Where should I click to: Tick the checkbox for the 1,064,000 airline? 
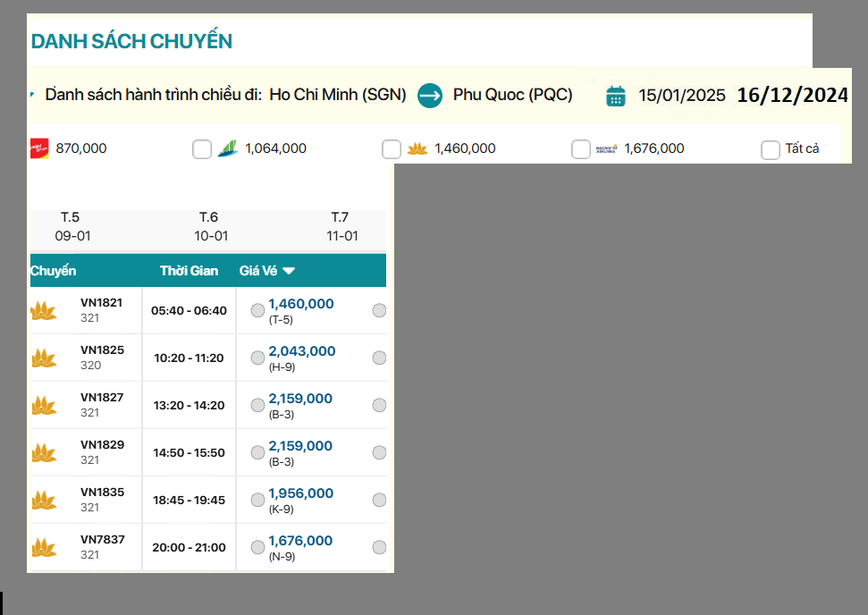point(202,149)
